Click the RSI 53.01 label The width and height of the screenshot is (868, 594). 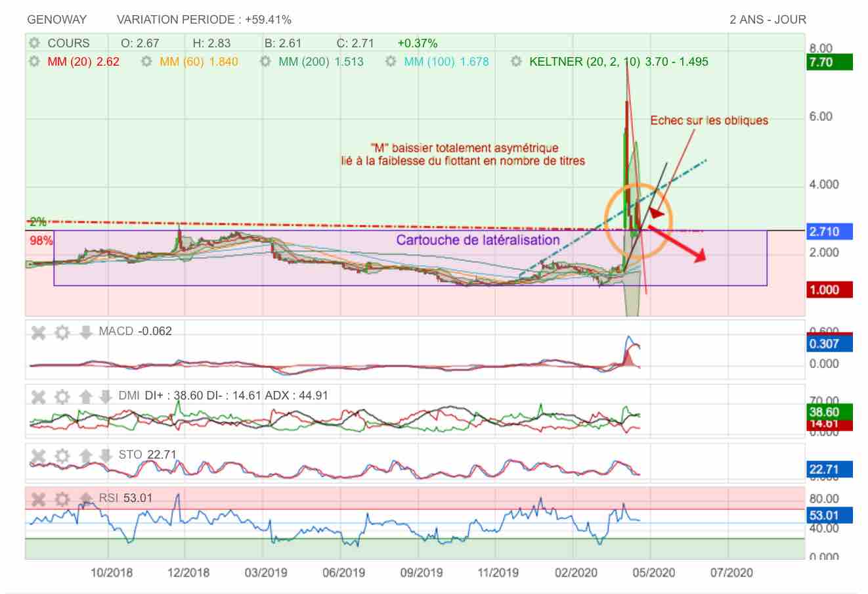point(125,498)
